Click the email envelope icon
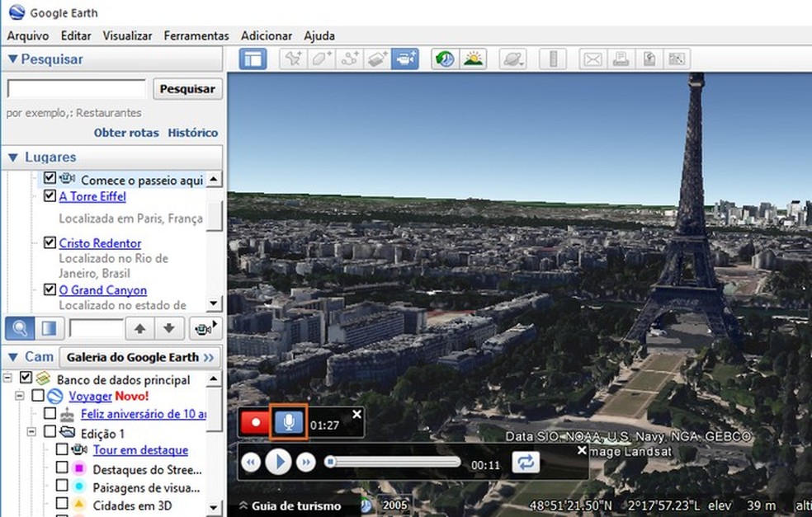This screenshot has width=812, height=517. 592,59
